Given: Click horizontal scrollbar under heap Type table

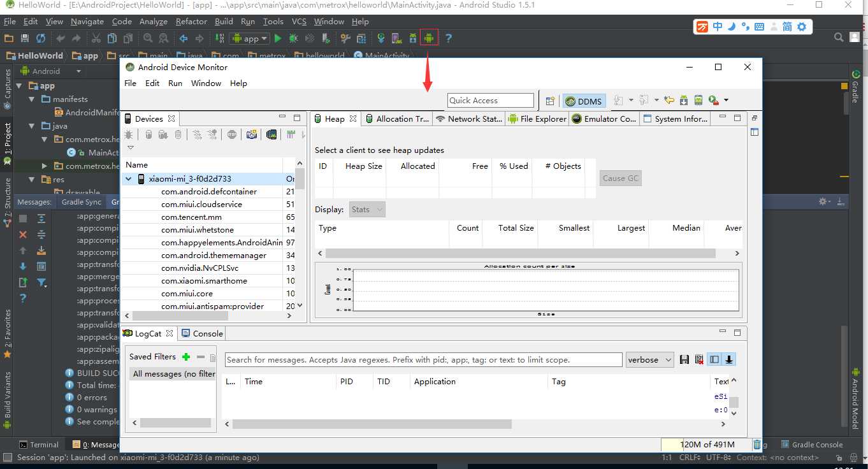Looking at the screenshot, I should click(x=521, y=253).
